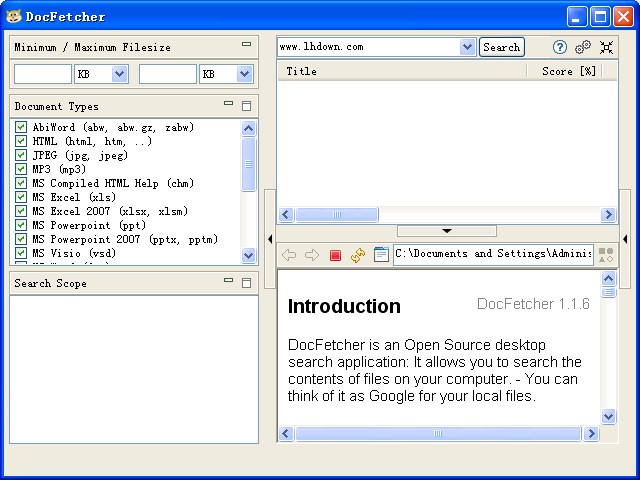Click the minimize-to-tray icon beside gears
The height and width of the screenshot is (480, 640).
(607, 47)
